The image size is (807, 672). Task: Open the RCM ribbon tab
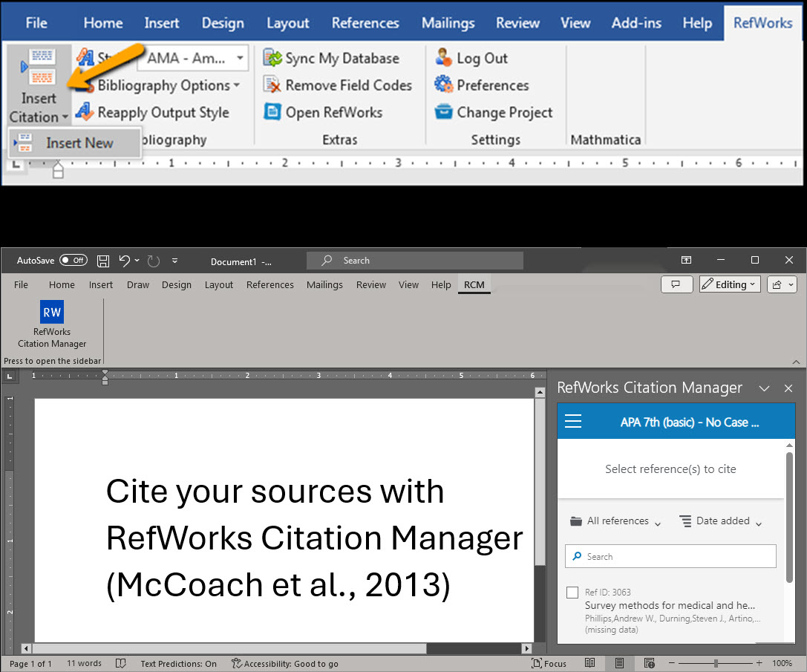tap(474, 284)
